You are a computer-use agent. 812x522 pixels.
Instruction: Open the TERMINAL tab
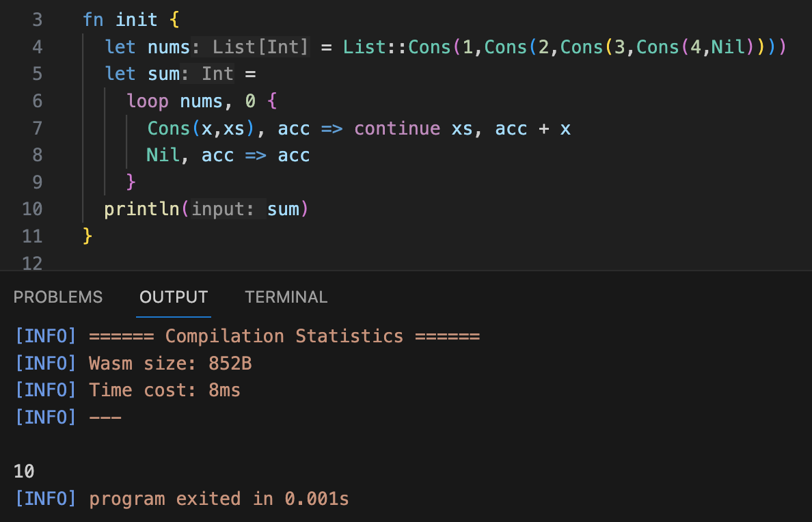[286, 297]
